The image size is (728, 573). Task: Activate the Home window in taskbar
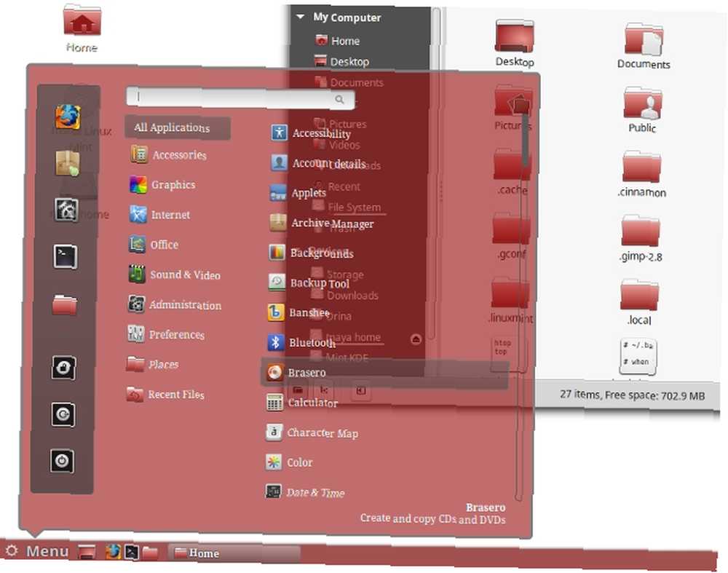[x=234, y=553]
